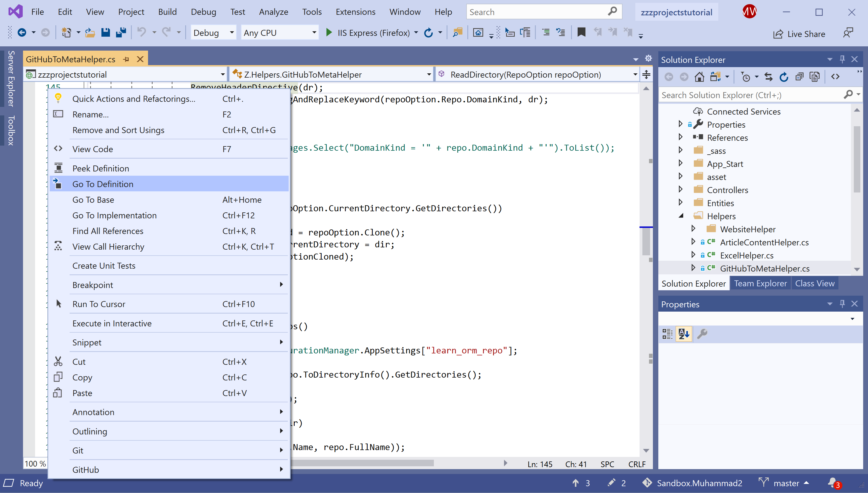Viewport: 868px width, 493px height.
Task: Open Find in Files from the toolbar
Action: coord(457,32)
